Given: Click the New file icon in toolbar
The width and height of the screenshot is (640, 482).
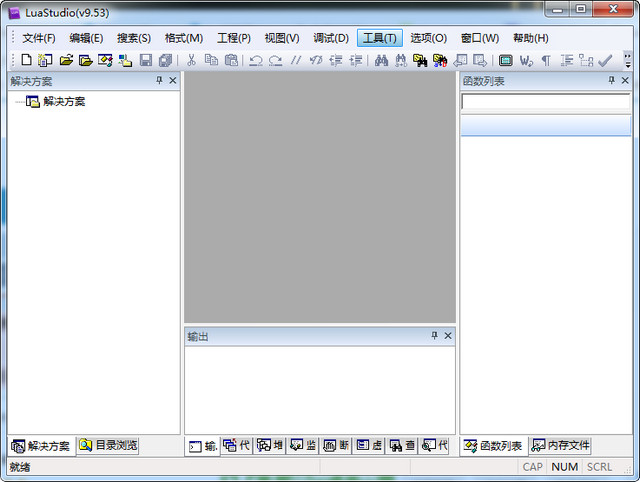Looking at the screenshot, I should (26, 61).
